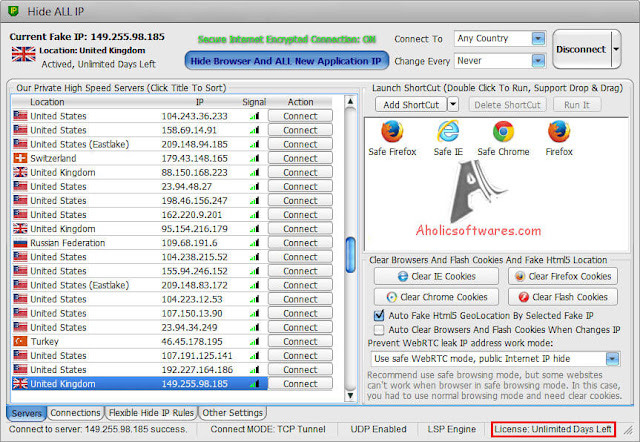Click Clear Flash Cookies button

pyautogui.click(x=563, y=297)
